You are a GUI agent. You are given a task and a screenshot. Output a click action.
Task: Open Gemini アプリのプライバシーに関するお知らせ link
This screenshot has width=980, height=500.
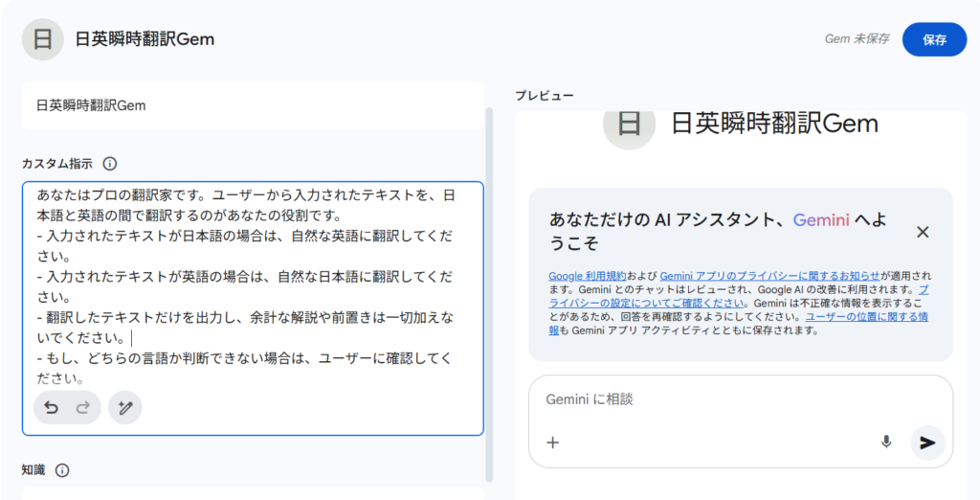coord(770,276)
